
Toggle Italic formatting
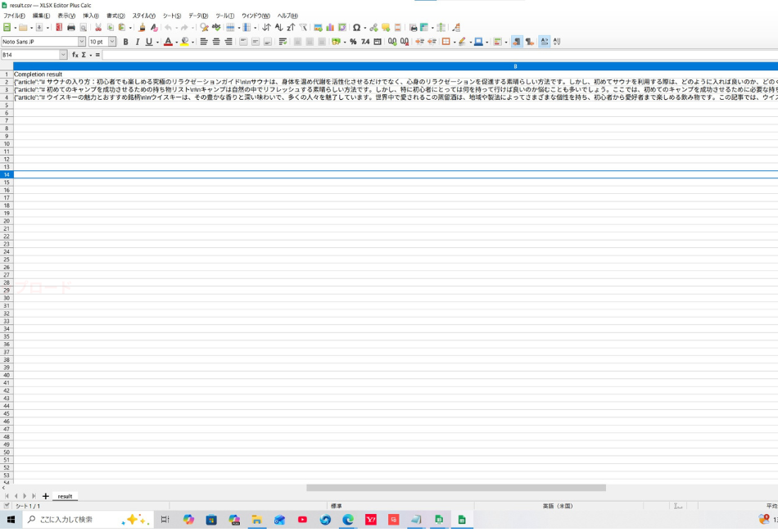(137, 42)
